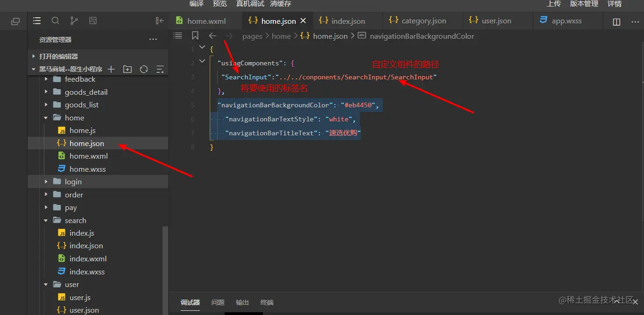Open the 终端 panel tab
Viewport: 644px width, 315px height.
[x=267, y=302]
